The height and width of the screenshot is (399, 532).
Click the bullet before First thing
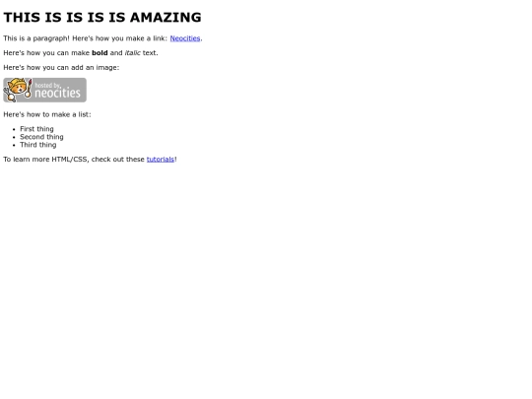(x=14, y=129)
